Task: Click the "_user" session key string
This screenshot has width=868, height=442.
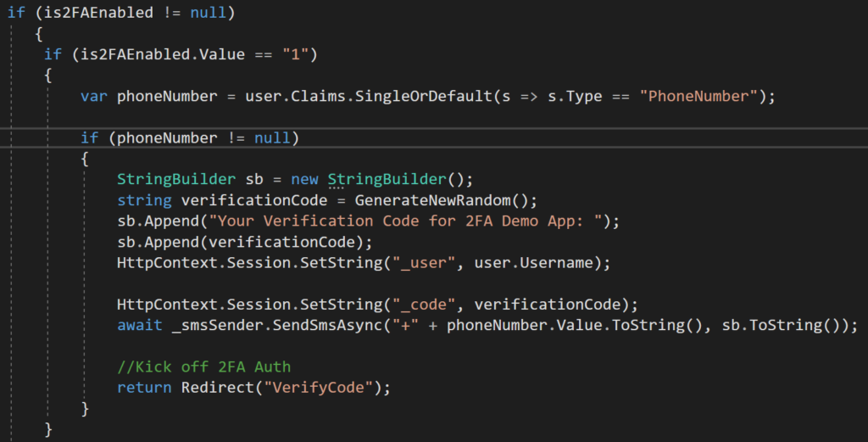Action: [x=424, y=263]
